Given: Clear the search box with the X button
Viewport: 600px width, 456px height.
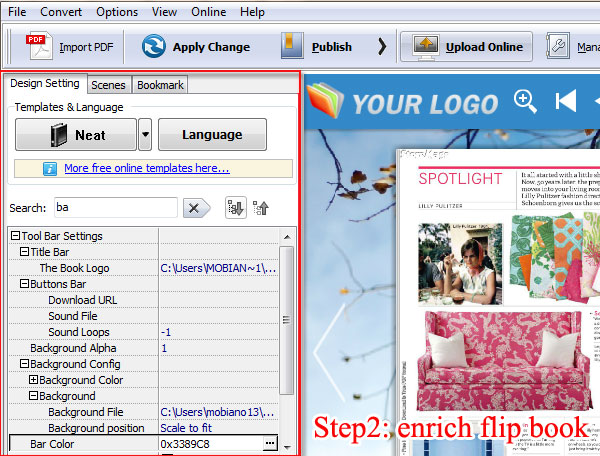Looking at the screenshot, I should 196,208.
